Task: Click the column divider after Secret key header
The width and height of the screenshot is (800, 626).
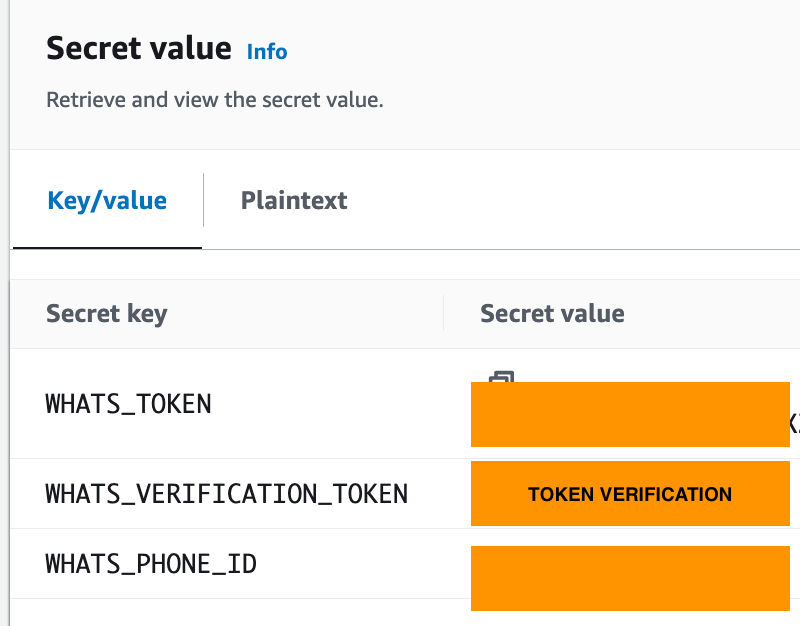Action: 443,313
